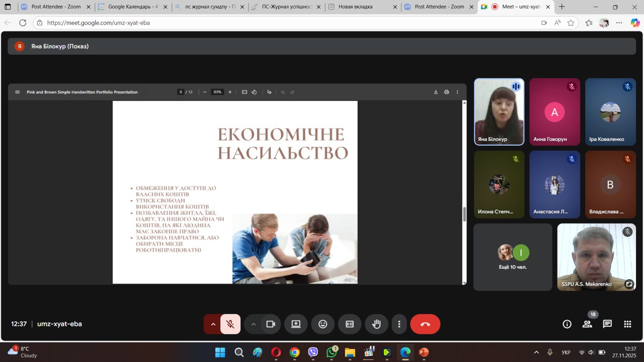Screen dimensions: 644x362
Task: Expand audio settings arrow beside microphone
Action: pos(213,324)
